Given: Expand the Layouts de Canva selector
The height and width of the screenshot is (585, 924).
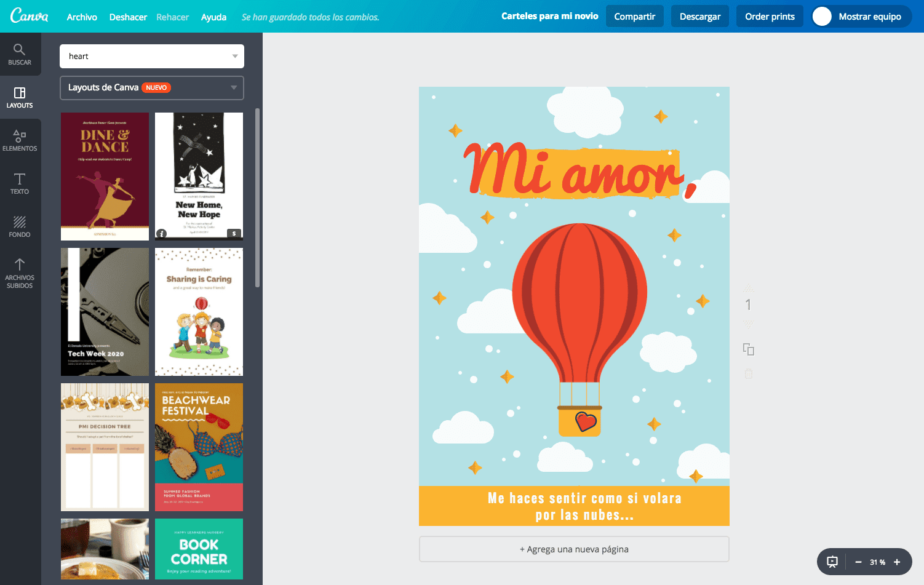Looking at the screenshot, I should (234, 87).
